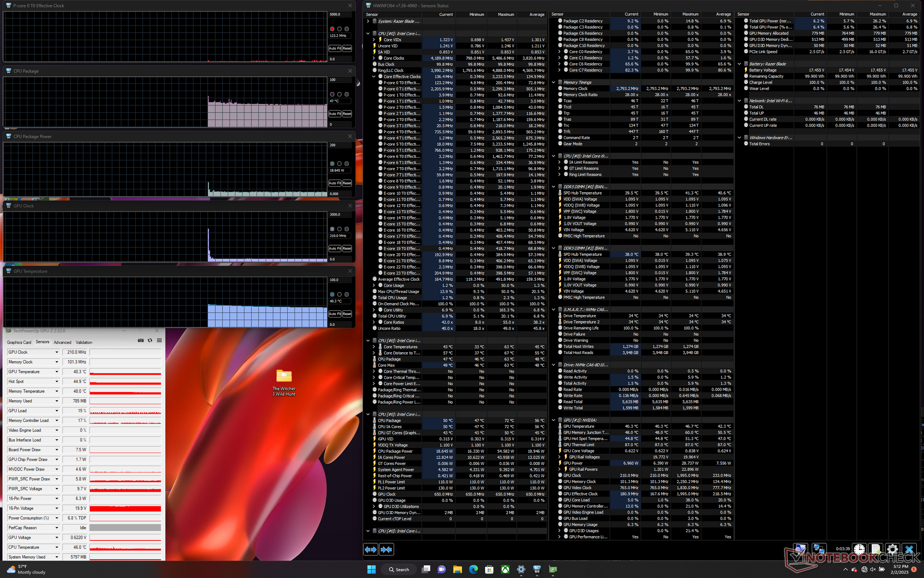The height and width of the screenshot is (578, 924).
Task: Collapse GPU [#1]: NVIDIA section
Action: pyautogui.click(x=553, y=420)
